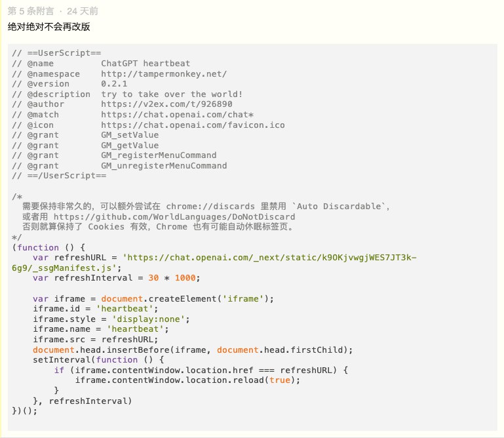Click the '绝对绝对不会再改版' text line
The image size is (504, 438).
(x=49, y=27)
